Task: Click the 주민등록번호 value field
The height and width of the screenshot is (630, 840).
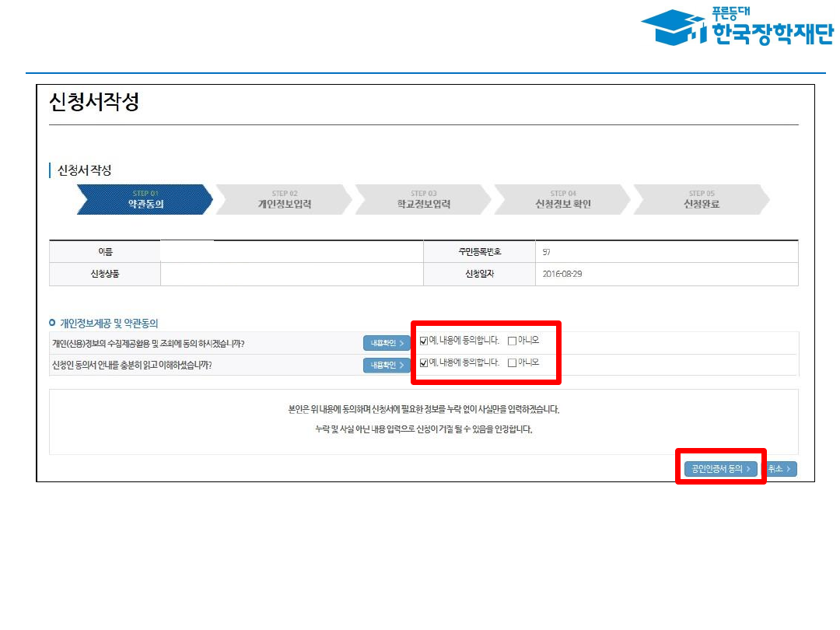Action: click(x=666, y=252)
